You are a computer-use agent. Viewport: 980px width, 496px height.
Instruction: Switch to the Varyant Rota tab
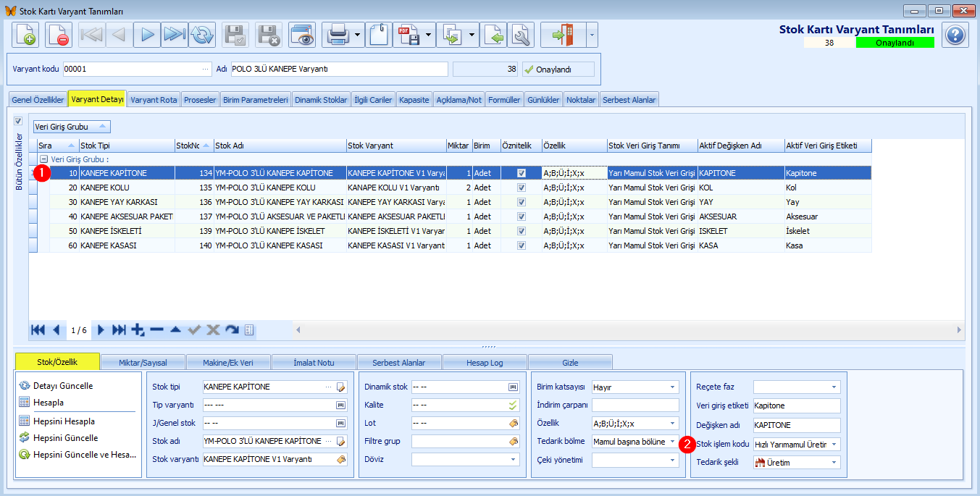[154, 99]
